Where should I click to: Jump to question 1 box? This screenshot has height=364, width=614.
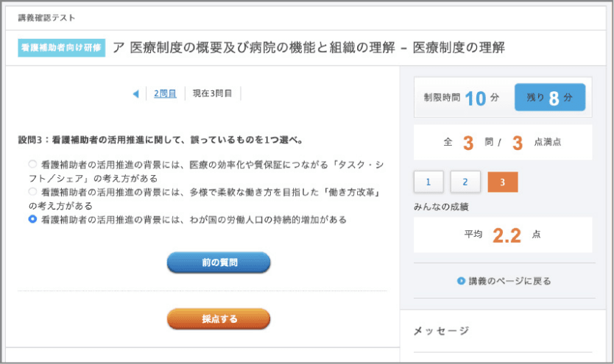coord(429,182)
